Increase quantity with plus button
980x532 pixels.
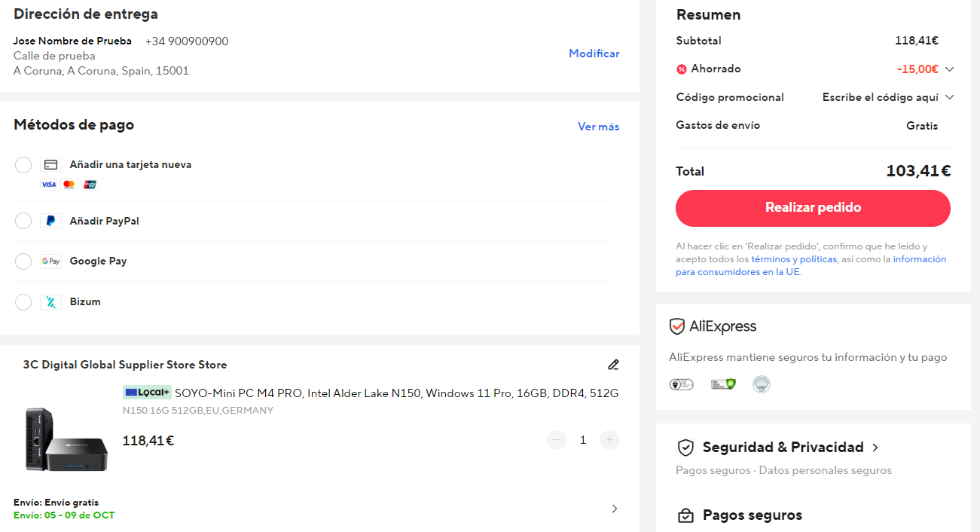609,440
